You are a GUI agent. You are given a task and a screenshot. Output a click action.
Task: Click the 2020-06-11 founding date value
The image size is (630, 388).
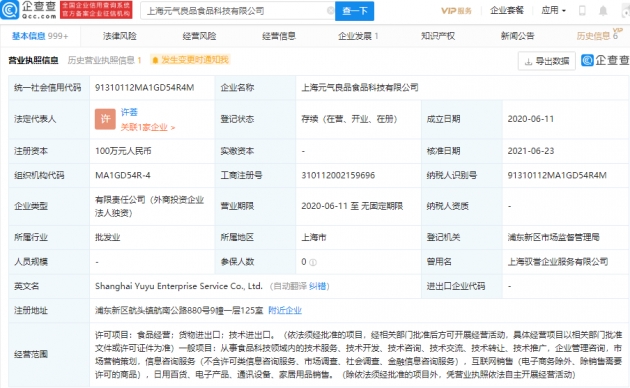tap(531, 119)
